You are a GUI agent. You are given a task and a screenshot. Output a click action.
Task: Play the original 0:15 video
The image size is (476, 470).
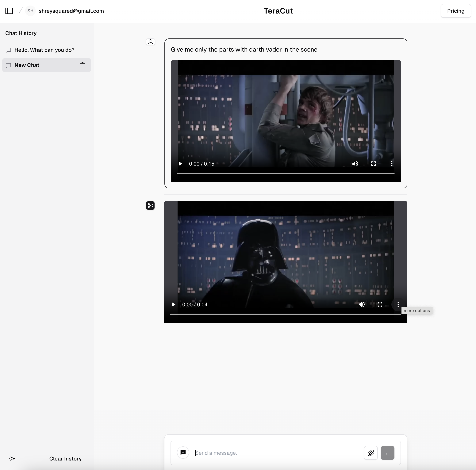pyautogui.click(x=180, y=164)
